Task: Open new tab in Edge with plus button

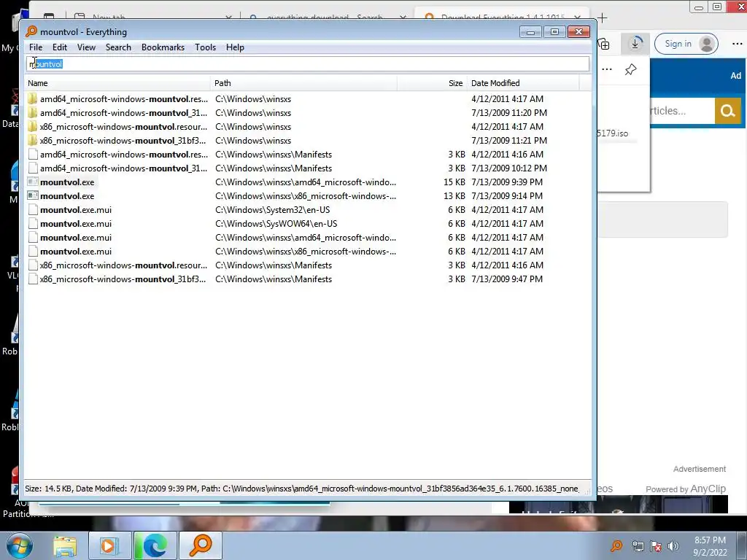Action: click(x=602, y=18)
